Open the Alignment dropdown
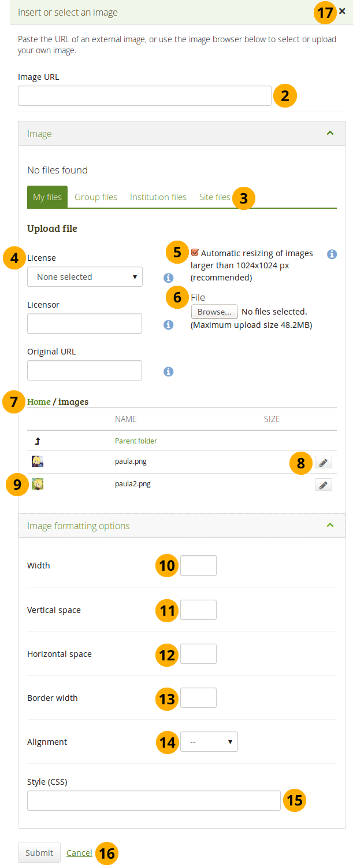 (209, 742)
